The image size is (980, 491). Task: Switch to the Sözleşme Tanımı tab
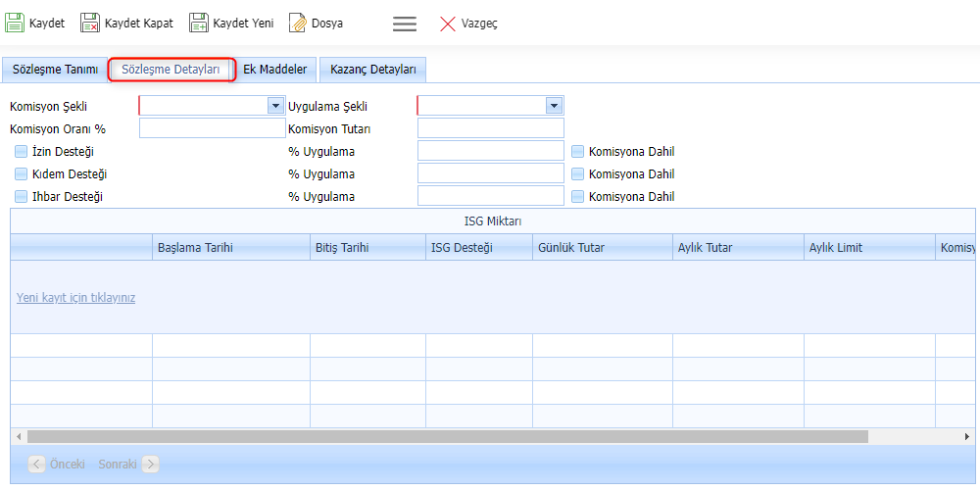[x=55, y=70]
